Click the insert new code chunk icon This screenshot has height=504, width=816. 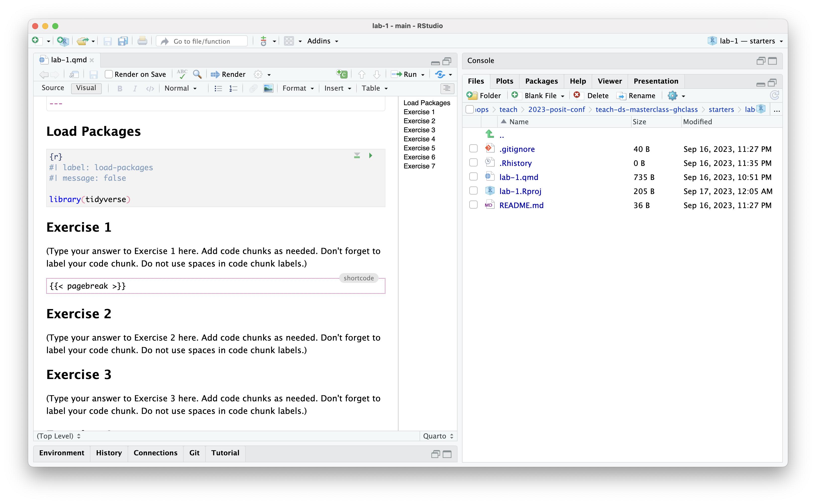click(342, 74)
